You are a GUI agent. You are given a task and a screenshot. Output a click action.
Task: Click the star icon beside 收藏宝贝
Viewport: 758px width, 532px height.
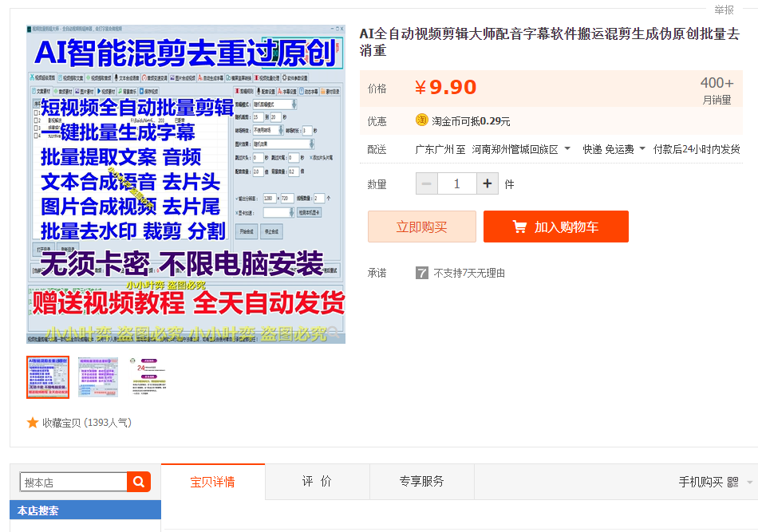33,423
